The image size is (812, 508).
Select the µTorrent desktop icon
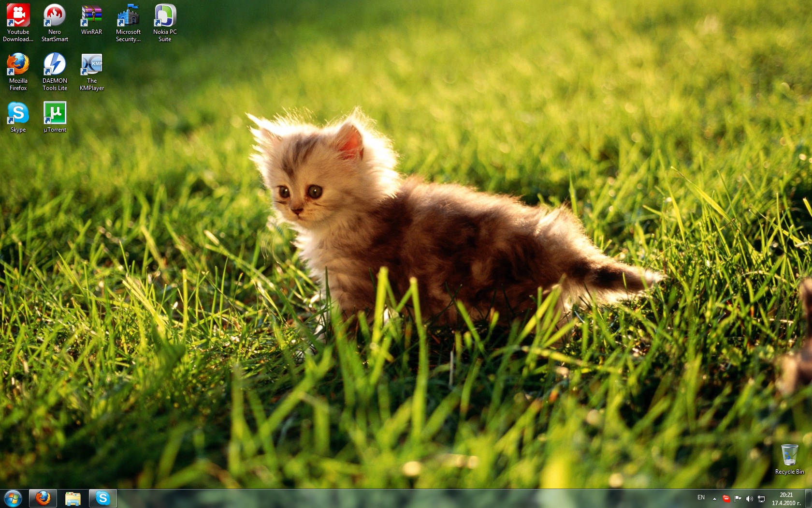click(x=55, y=117)
